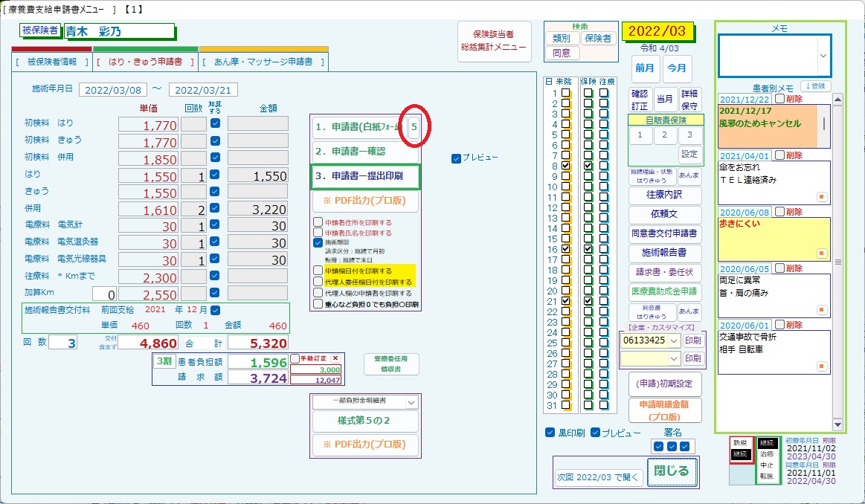Go to 前月
Screen dimensions: 865x504
pos(644,68)
